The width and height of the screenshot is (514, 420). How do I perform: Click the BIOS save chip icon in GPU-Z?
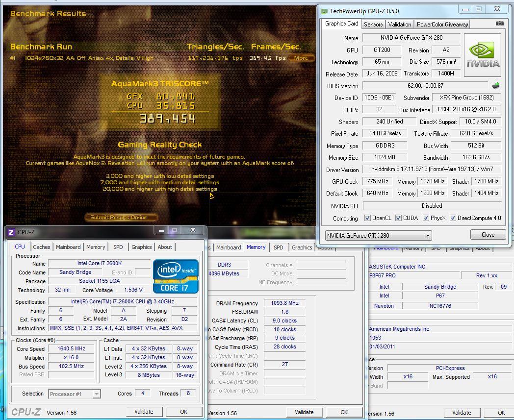click(496, 86)
